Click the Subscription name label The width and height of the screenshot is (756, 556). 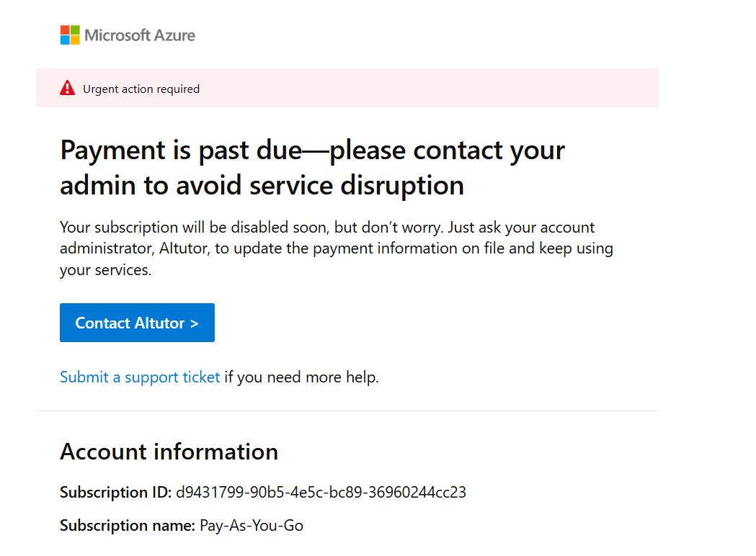click(x=128, y=526)
